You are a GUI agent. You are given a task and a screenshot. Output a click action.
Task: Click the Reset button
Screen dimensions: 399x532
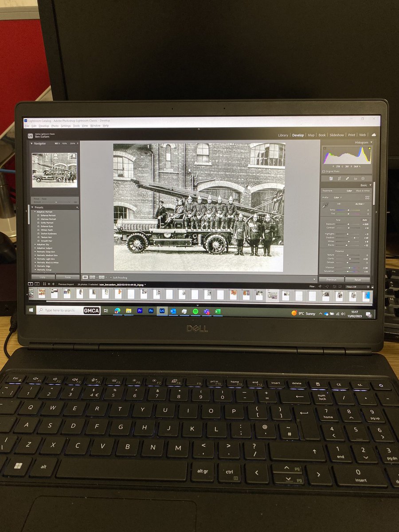point(357,280)
